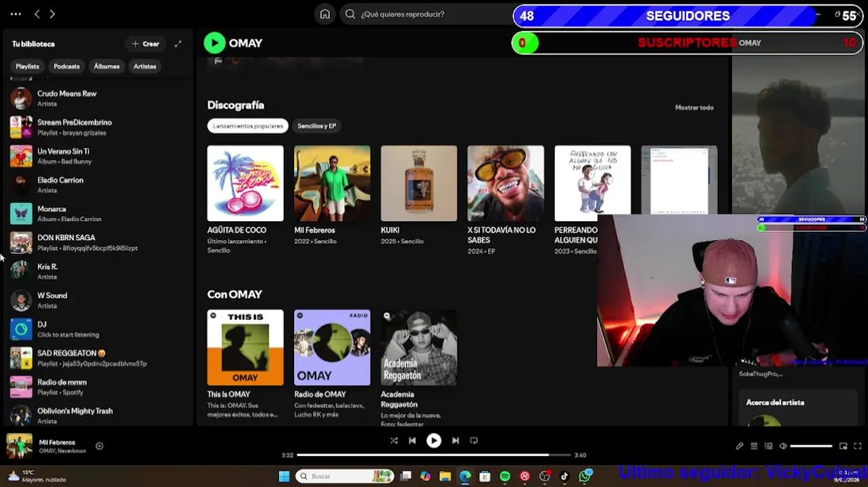The width and height of the screenshot is (868, 487).
Task: Toggle full screen player
Action: [x=857, y=446]
